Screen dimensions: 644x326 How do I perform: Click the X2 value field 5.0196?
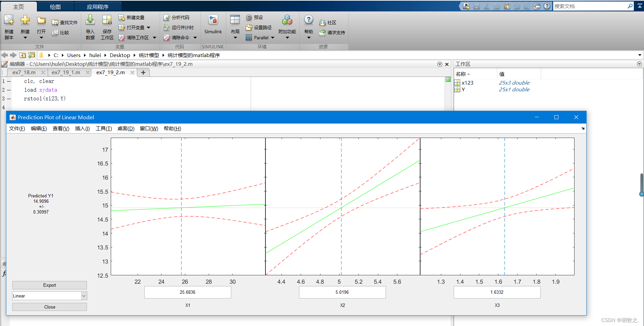tap(342, 292)
